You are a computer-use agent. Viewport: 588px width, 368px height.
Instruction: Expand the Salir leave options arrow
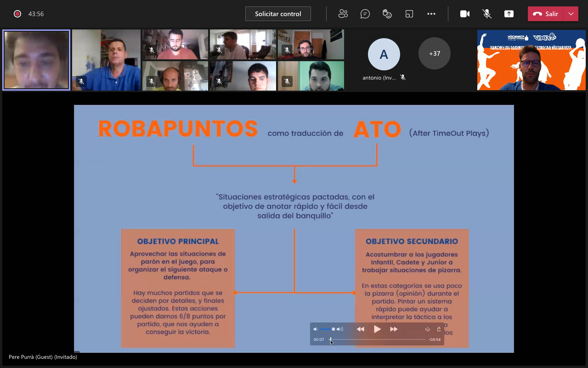pos(571,14)
